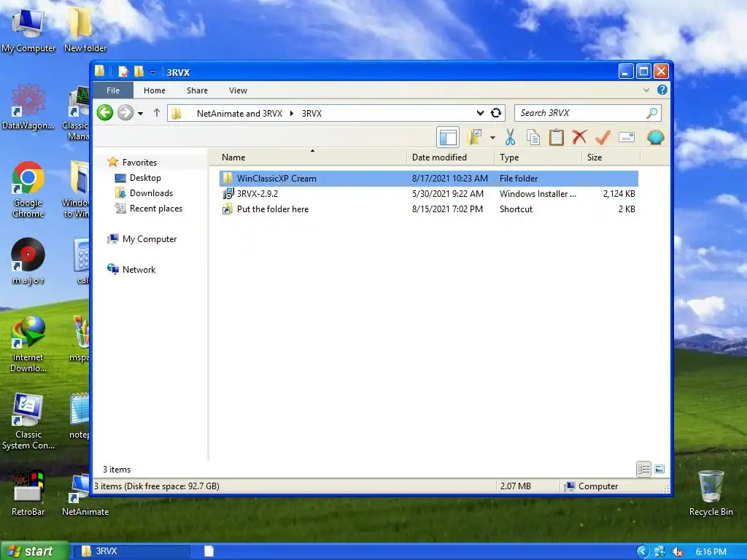This screenshot has height=560, width=747.
Task: Open the folder options toolbar icon
Action: click(x=475, y=138)
